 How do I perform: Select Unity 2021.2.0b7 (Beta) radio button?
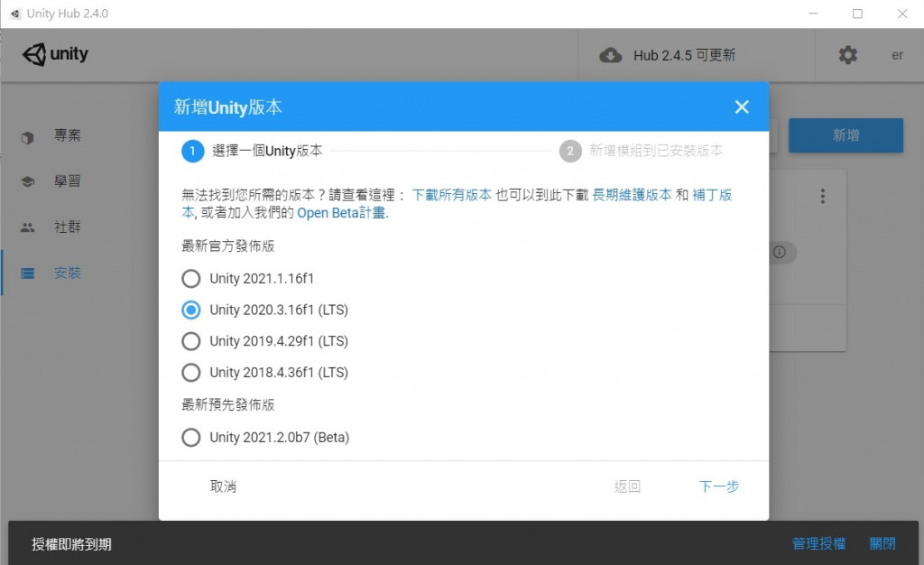click(191, 437)
